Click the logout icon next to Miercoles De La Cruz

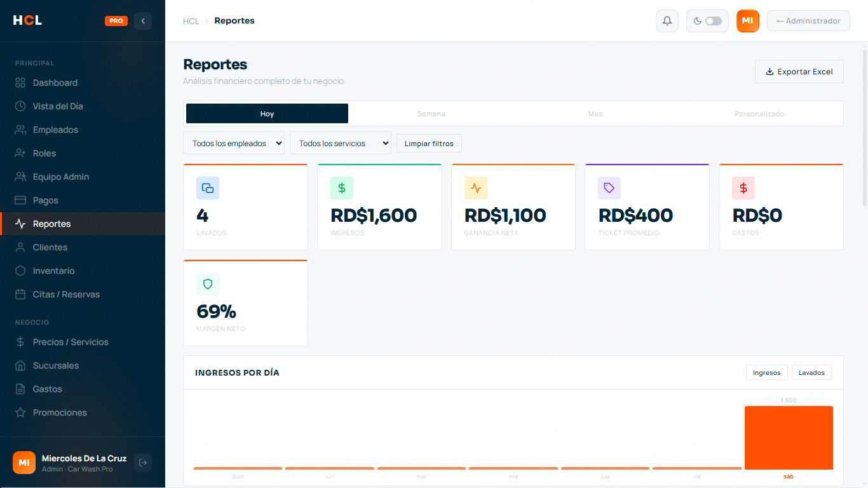(143, 463)
